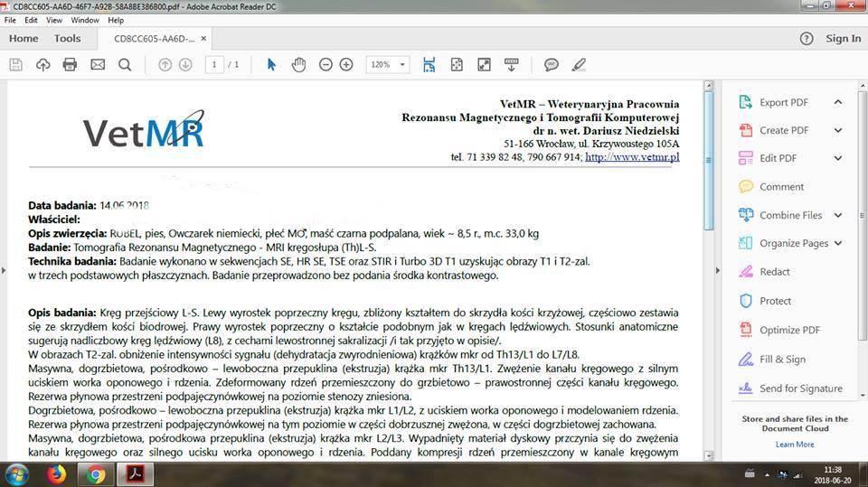Open the find text search icon
The height and width of the screenshot is (487, 868).
coord(125,64)
